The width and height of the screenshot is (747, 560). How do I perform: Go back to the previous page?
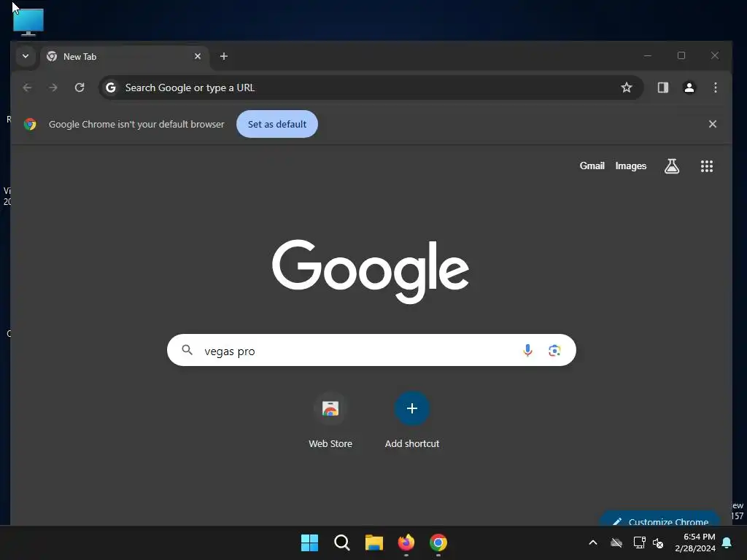pyautogui.click(x=27, y=87)
